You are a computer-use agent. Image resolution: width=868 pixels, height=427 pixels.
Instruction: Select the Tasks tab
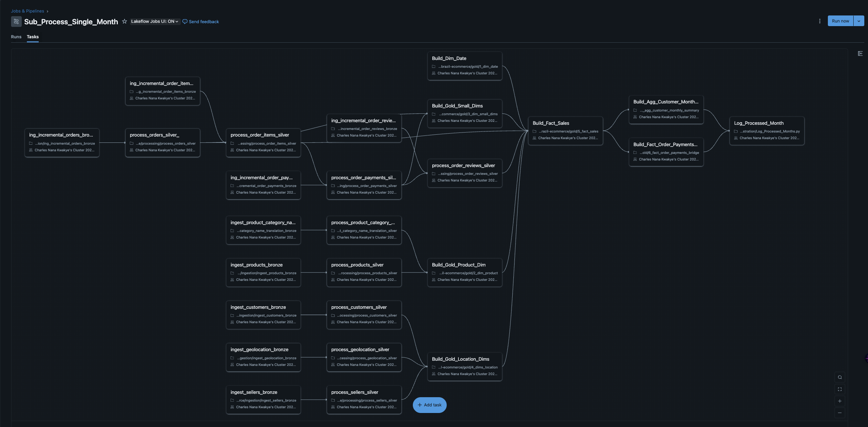[x=32, y=37]
